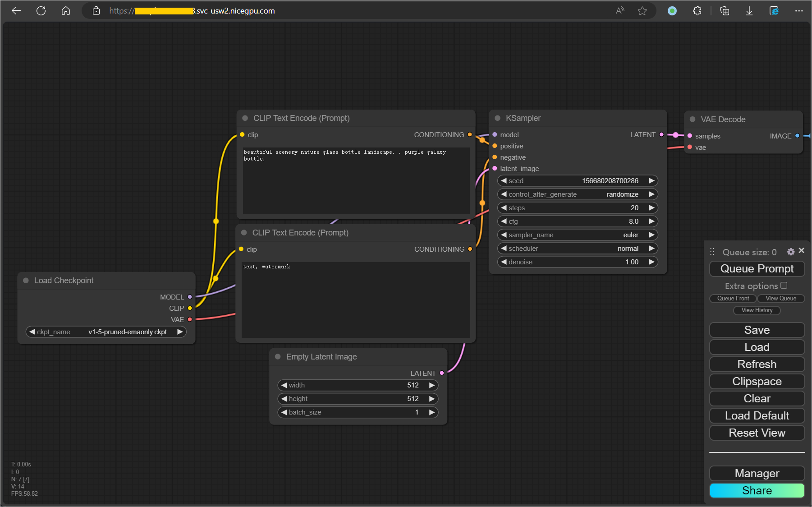Open the View Queue panel

pos(781,299)
